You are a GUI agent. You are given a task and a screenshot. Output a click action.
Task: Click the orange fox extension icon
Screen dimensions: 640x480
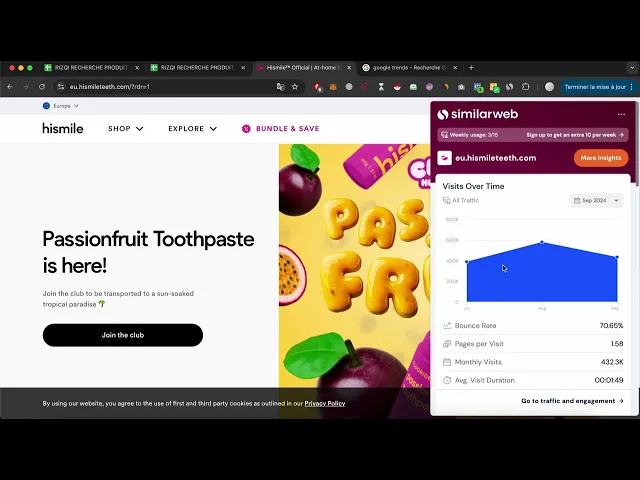333,87
